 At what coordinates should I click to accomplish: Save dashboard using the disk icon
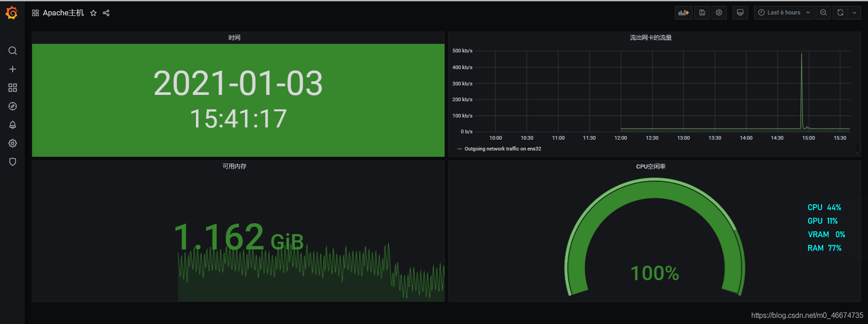coord(702,13)
